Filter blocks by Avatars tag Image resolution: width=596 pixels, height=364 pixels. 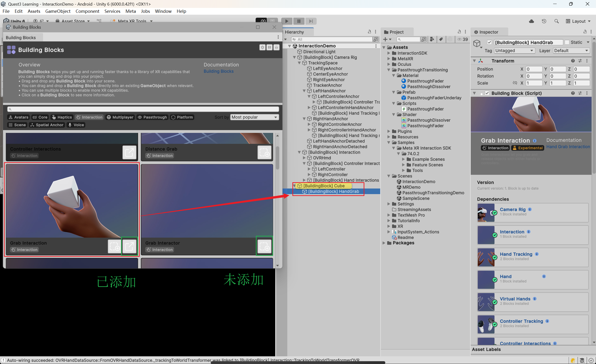point(18,117)
